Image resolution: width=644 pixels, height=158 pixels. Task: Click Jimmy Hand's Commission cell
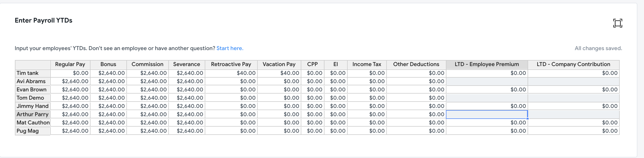[147, 106]
